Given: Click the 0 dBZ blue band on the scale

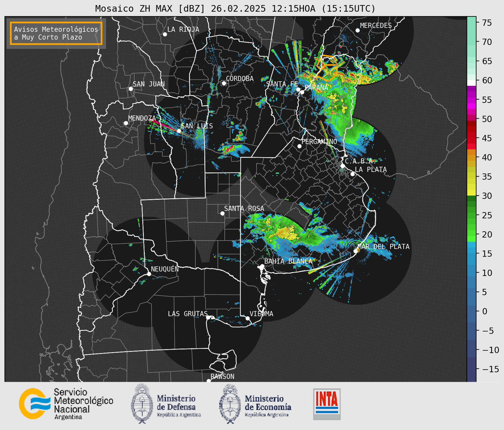Looking at the screenshot, I should (471, 311).
